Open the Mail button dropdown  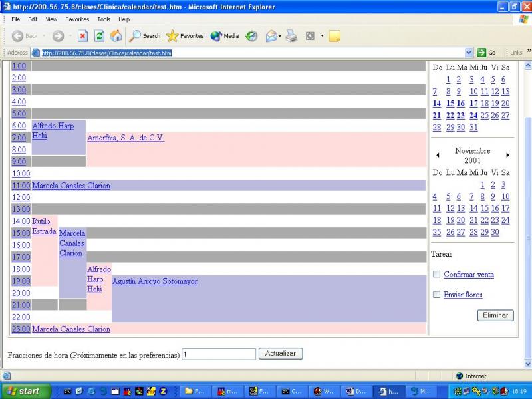[280, 36]
